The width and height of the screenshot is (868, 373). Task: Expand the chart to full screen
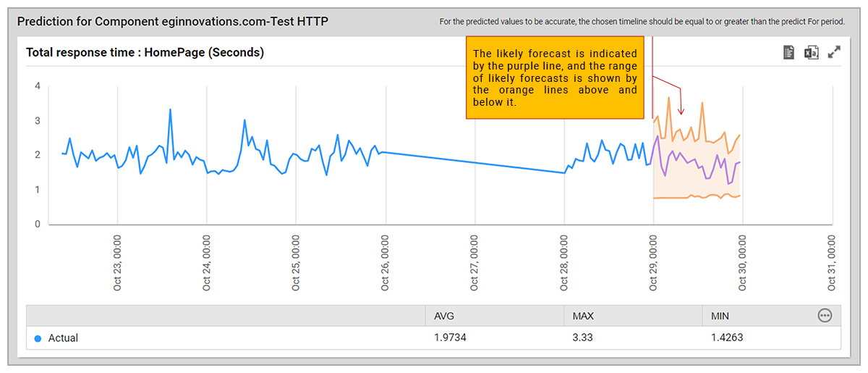coord(834,52)
